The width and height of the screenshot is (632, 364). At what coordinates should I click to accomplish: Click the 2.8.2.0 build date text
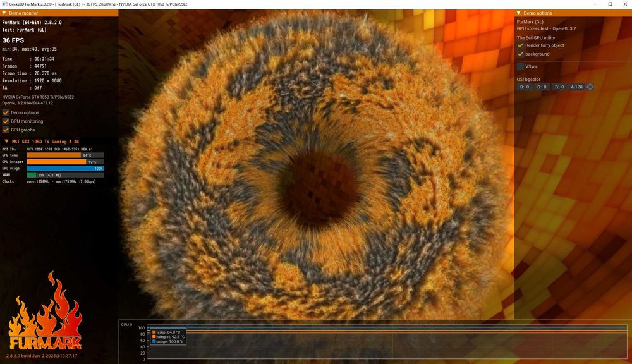pos(42,356)
